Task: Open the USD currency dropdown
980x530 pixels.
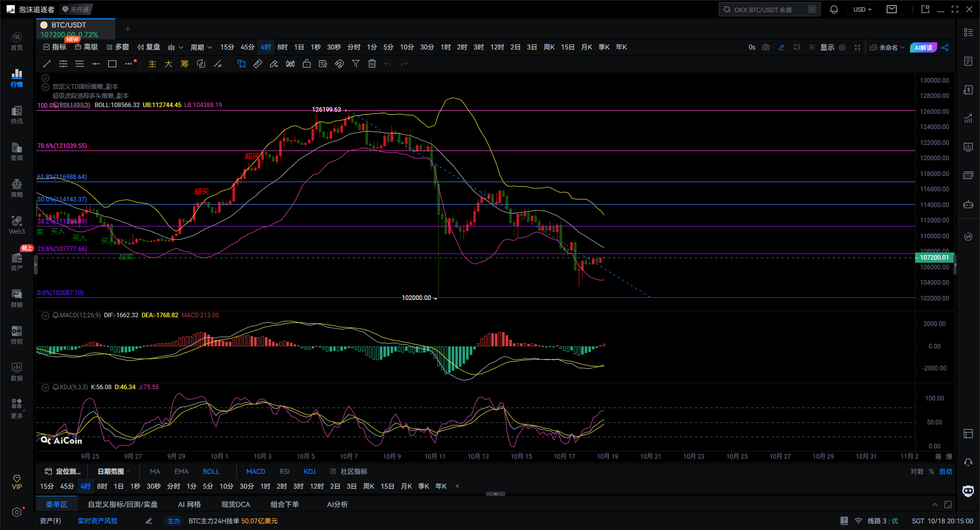Action: pyautogui.click(x=862, y=10)
